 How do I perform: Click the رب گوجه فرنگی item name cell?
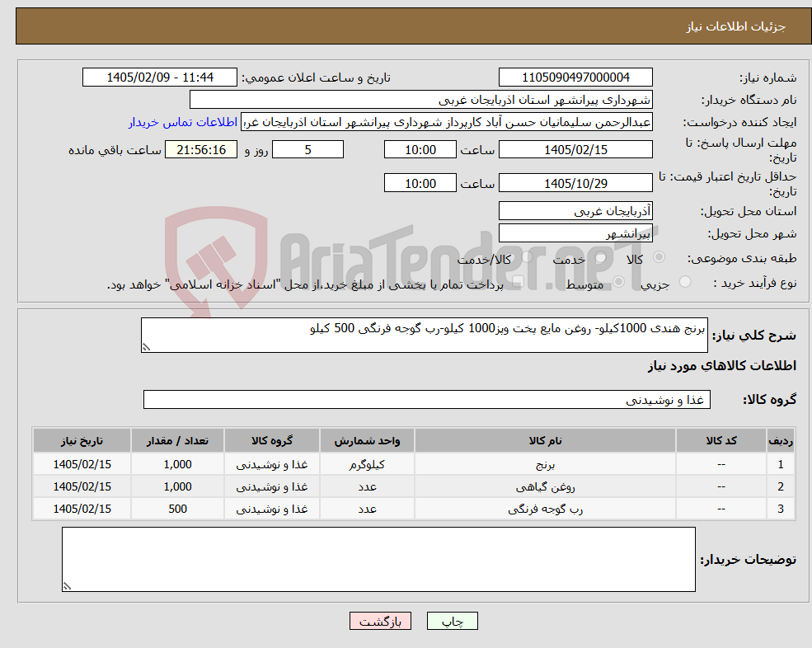[545, 509]
